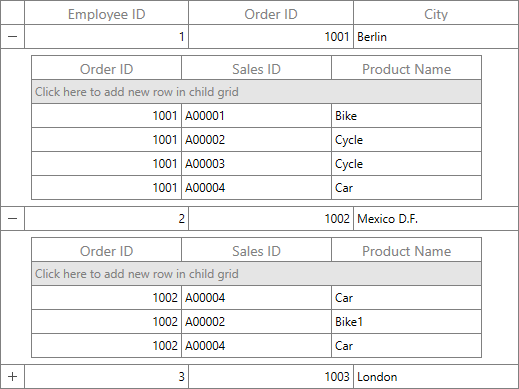Select Order ID 1002 in Bike1 row
This screenshot has height=389, width=519.
106,322
